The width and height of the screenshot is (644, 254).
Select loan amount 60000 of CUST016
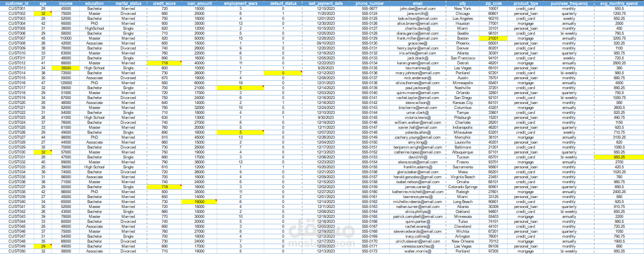tap(199, 83)
